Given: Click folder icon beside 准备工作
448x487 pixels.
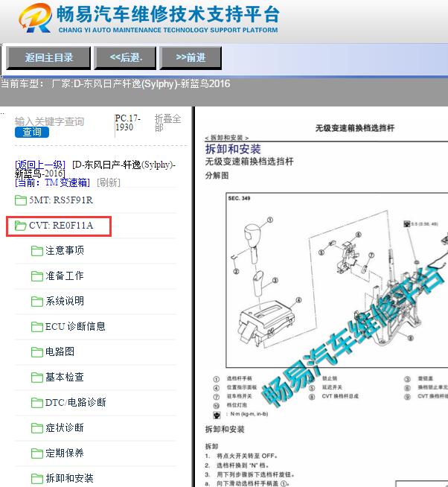Looking at the screenshot, I should 37,276.
